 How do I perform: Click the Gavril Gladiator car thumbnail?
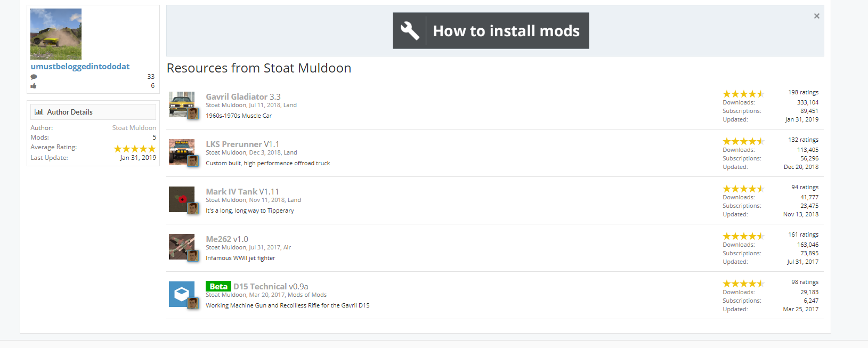[x=181, y=103]
